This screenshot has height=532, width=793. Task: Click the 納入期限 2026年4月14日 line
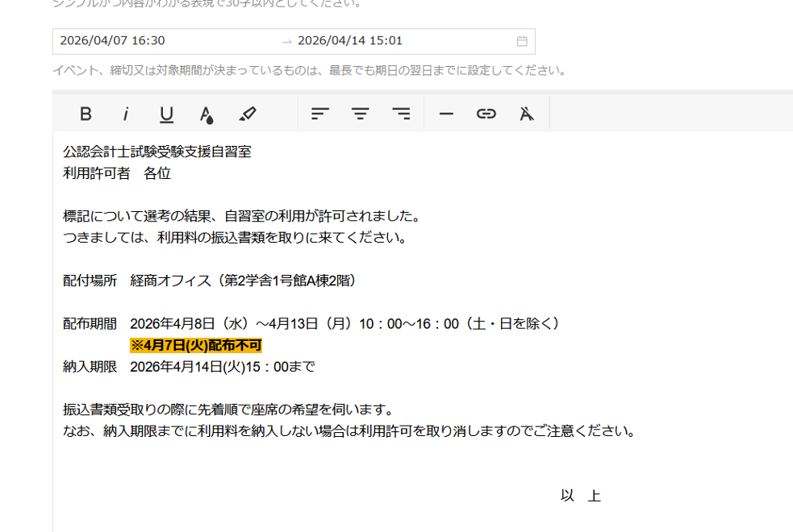coord(189,367)
